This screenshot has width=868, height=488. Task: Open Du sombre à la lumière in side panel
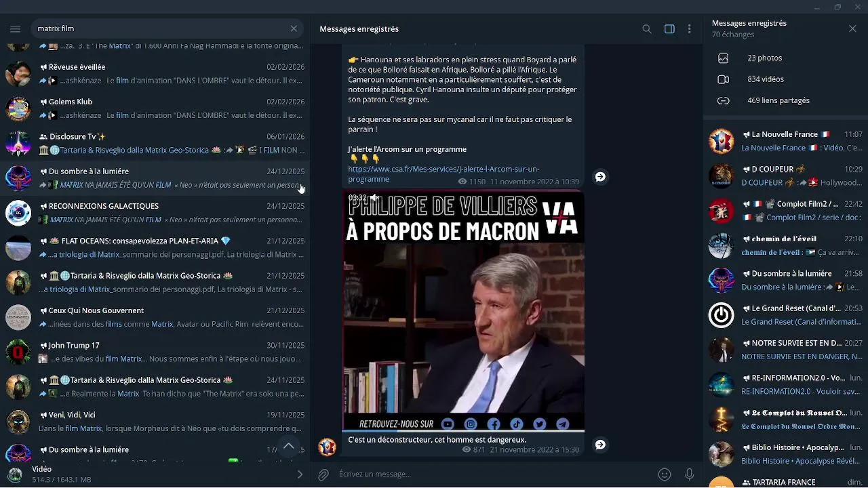click(785, 280)
